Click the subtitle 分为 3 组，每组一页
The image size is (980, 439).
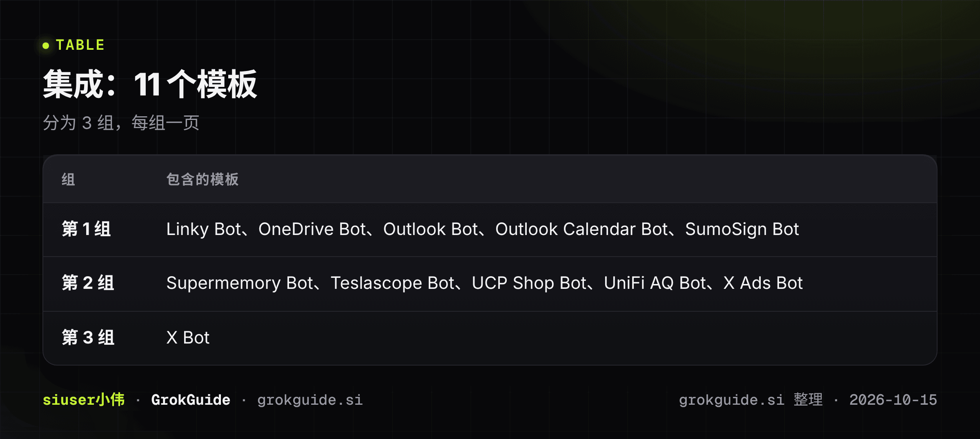pos(121,123)
